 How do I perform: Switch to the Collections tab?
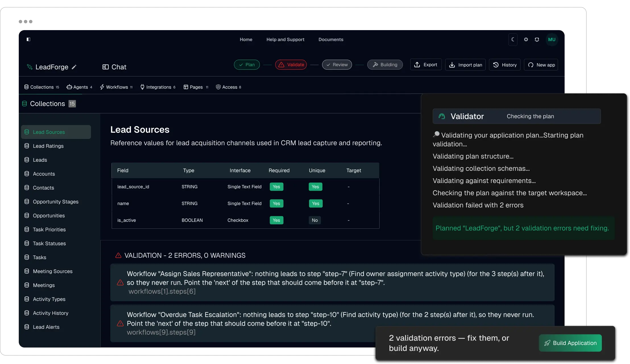coord(42,87)
